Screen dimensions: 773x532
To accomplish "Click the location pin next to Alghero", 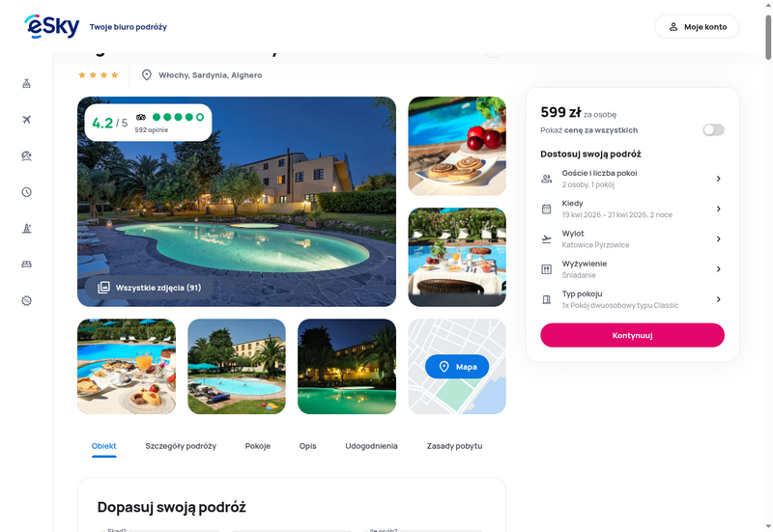I will (x=147, y=75).
